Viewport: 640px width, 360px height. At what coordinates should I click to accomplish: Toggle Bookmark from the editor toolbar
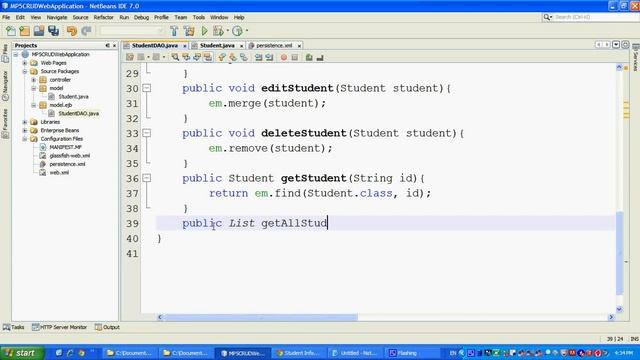click(244, 58)
